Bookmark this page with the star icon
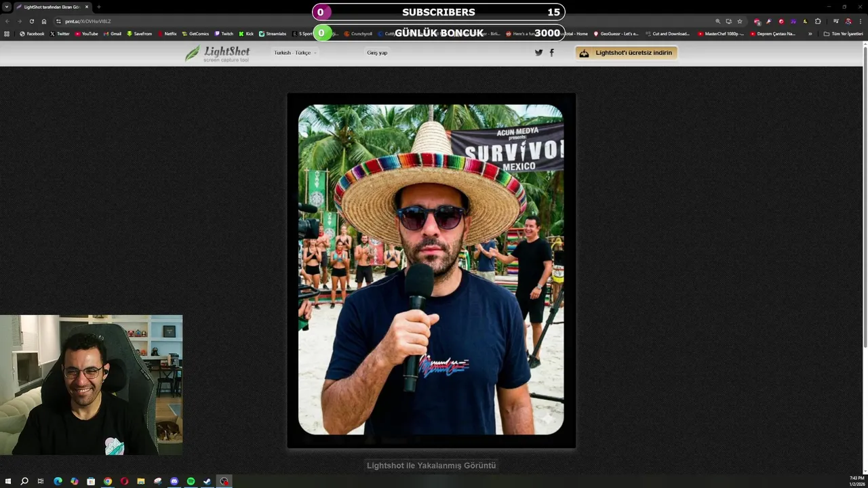The height and width of the screenshot is (488, 868). pos(740,21)
